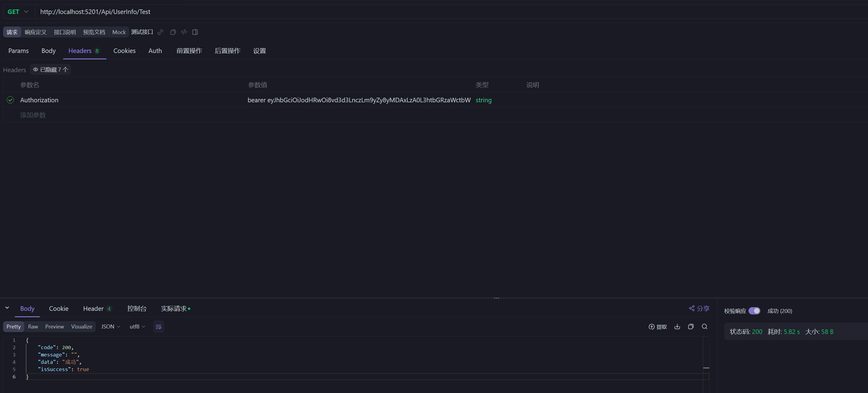Open the 后置操作 tab

pos(227,51)
